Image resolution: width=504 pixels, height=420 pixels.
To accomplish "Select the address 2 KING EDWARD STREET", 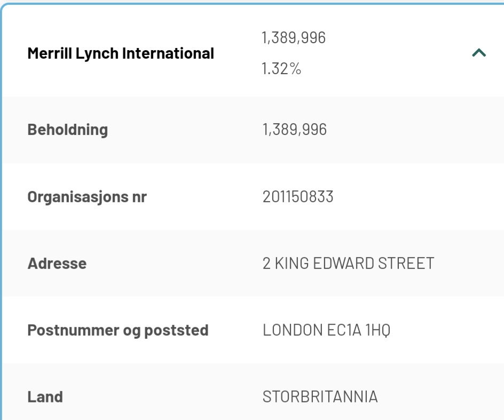I will pyautogui.click(x=349, y=264).
